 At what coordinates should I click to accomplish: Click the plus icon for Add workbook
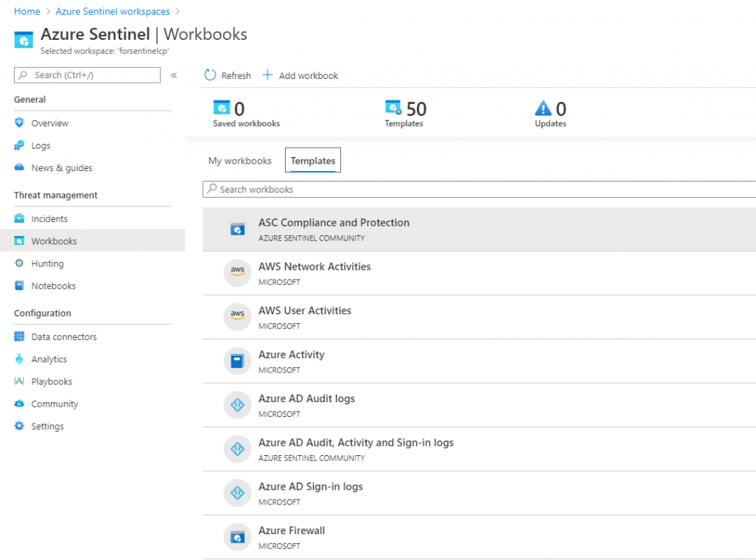click(267, 75)
